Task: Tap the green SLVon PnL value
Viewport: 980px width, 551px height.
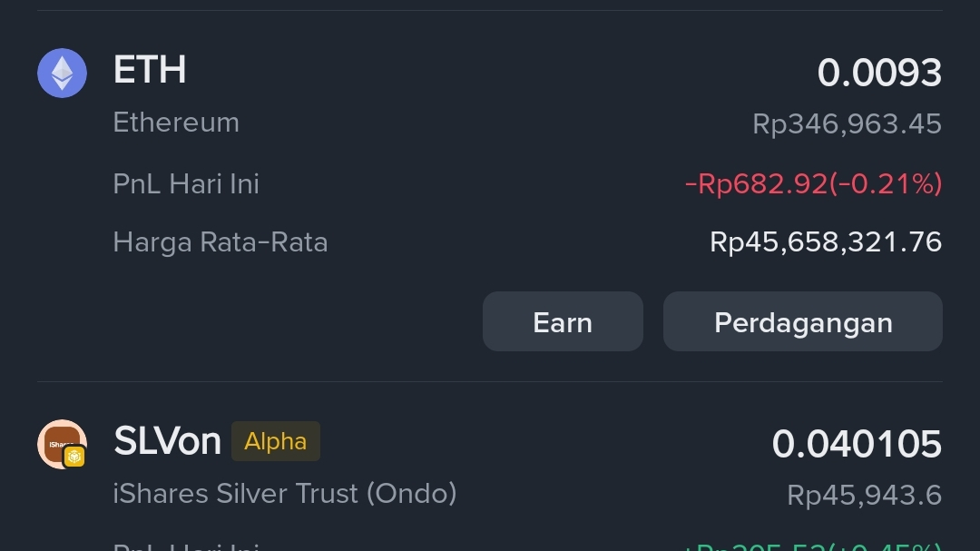Action: [x=812, y=546]
